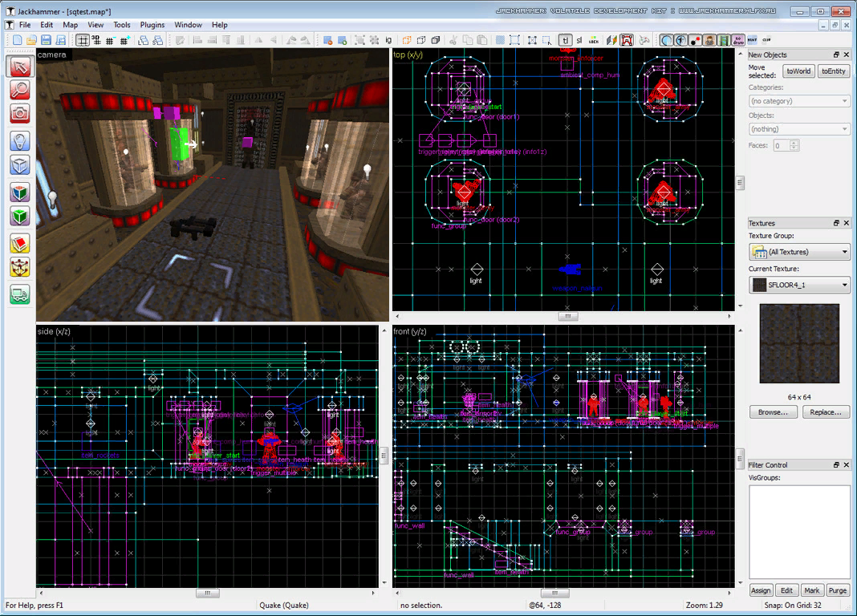
Task: Select the Texture Application cube tool
Action: 20,192
